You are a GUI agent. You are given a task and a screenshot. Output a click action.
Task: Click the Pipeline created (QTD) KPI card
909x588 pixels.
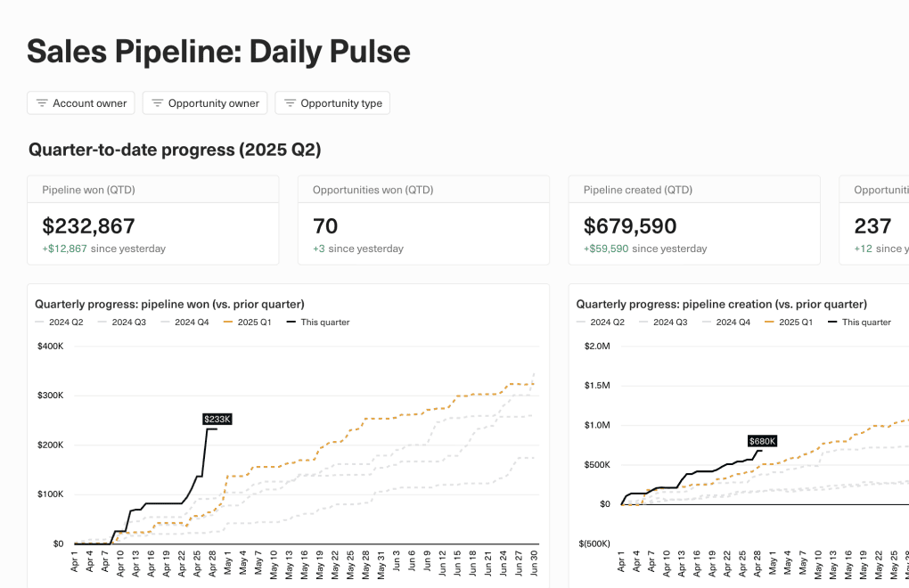(x=694, y=219)
